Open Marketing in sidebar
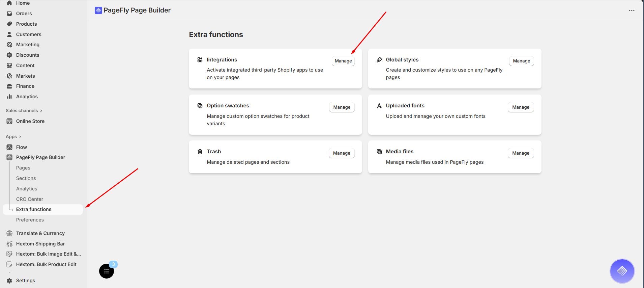The width and height of the screenshot is (644, 288). point(28,45)
